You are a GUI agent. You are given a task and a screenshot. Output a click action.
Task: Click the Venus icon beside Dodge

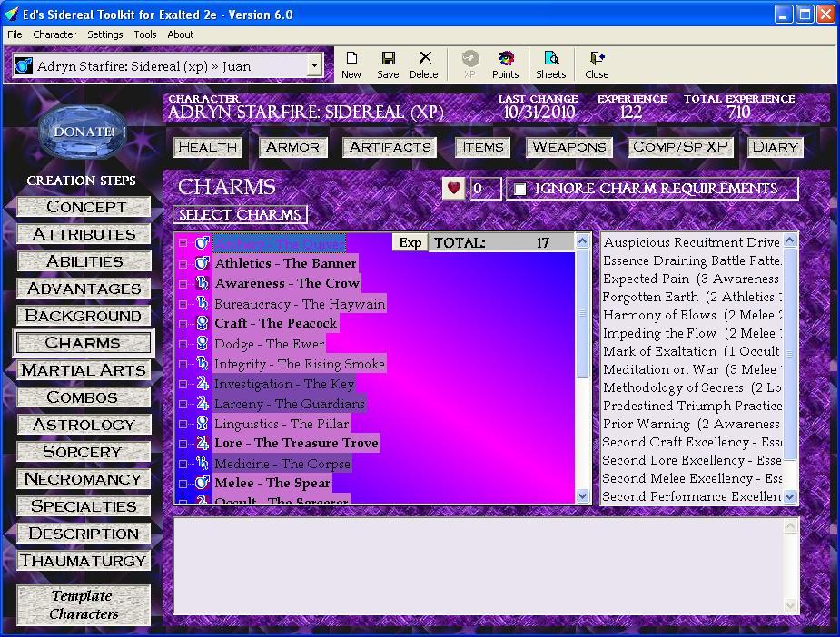[x=202, y=343]
